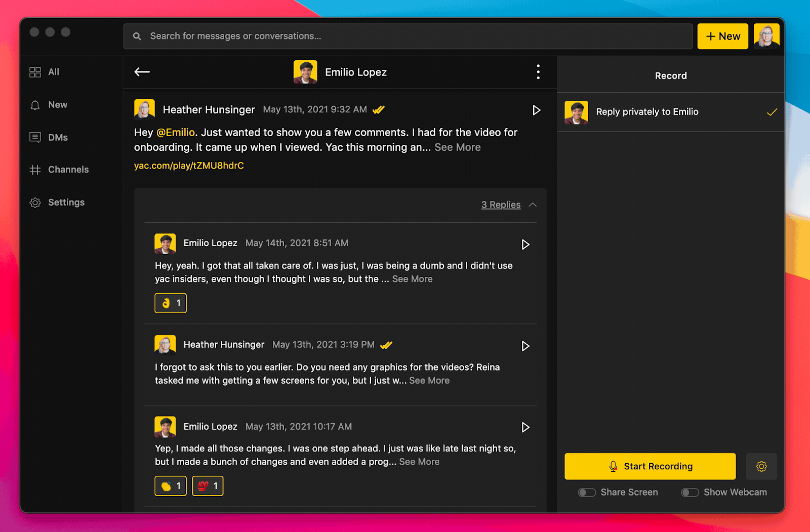Open recording settings gear icon
The height and width of the screenshot is (532, 810).
point(761,466)
